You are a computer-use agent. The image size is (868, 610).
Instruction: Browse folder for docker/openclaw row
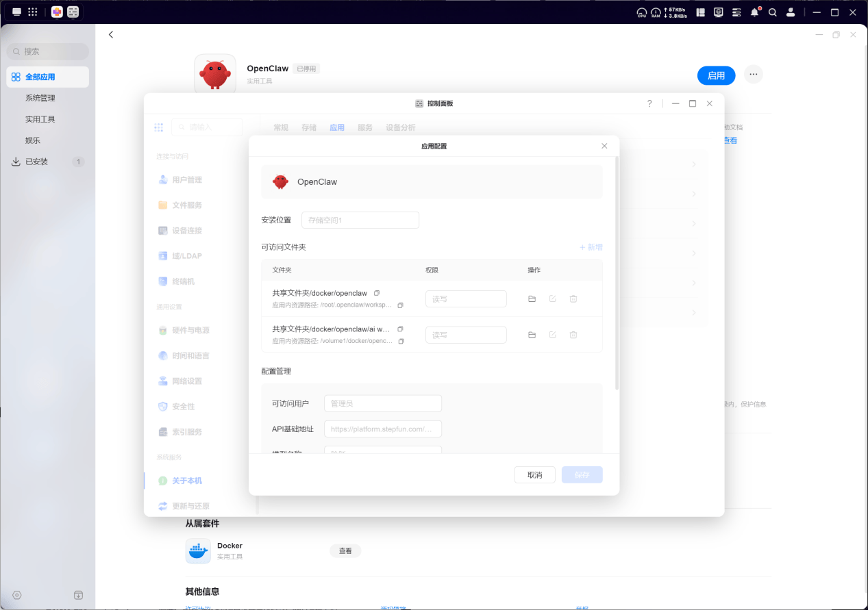click(x=532, y=298)
